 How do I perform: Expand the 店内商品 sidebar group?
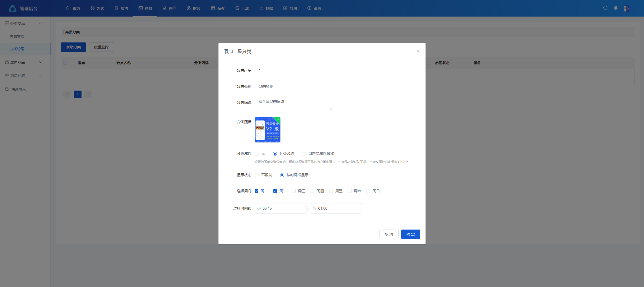40,62
